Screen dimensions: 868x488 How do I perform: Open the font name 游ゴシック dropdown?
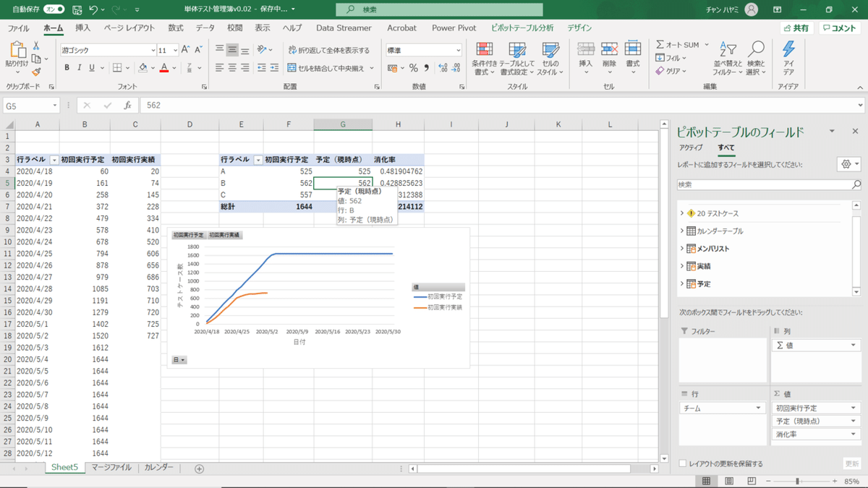coord(153,51)
